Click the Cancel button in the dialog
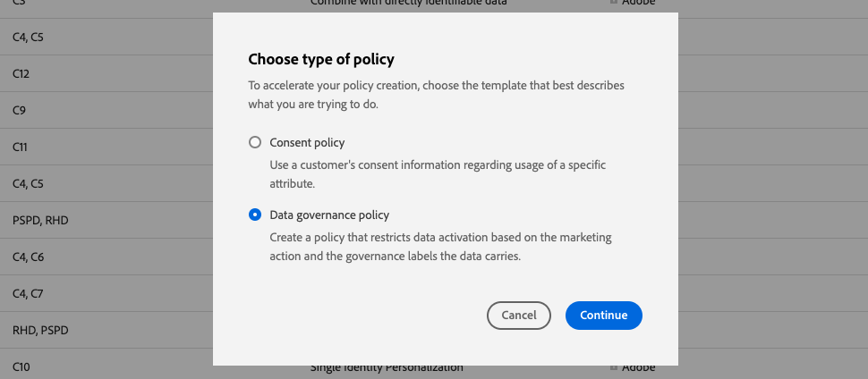The width and height of the screenshot is (868, 379). click(519, 316)
